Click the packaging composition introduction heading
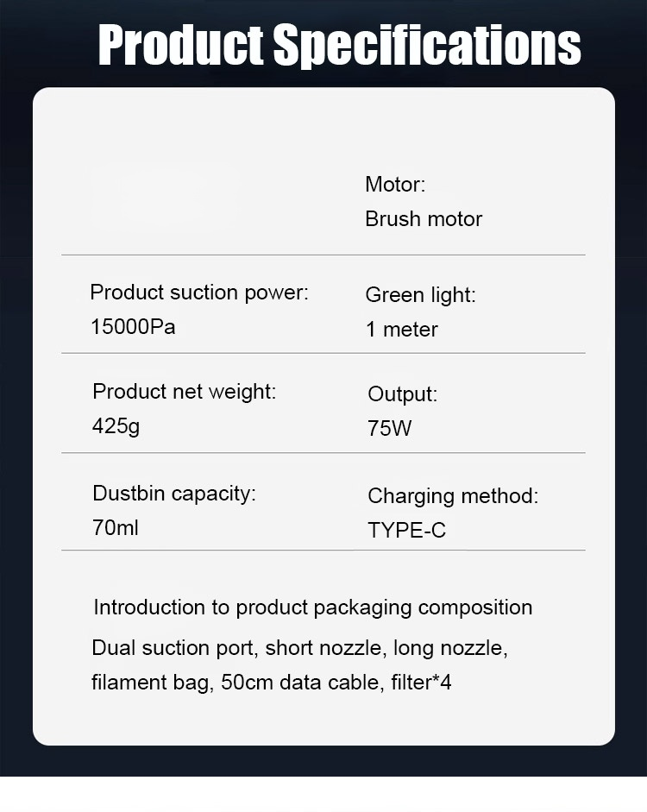 [312, 607]
